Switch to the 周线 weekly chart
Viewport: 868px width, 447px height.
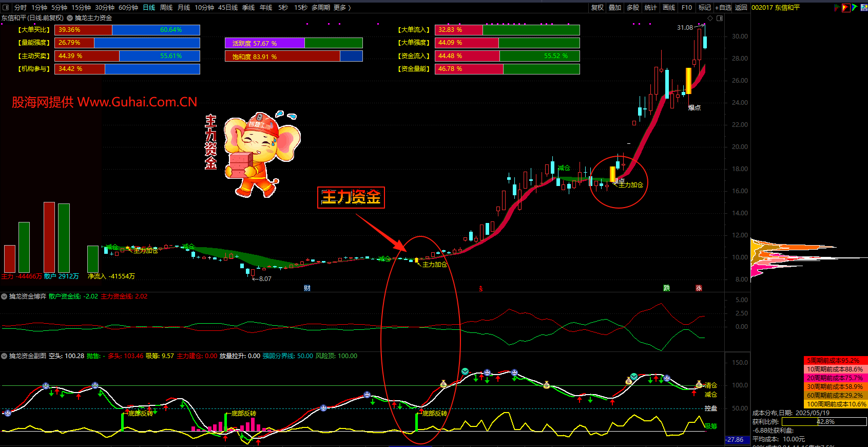point(166,7)
